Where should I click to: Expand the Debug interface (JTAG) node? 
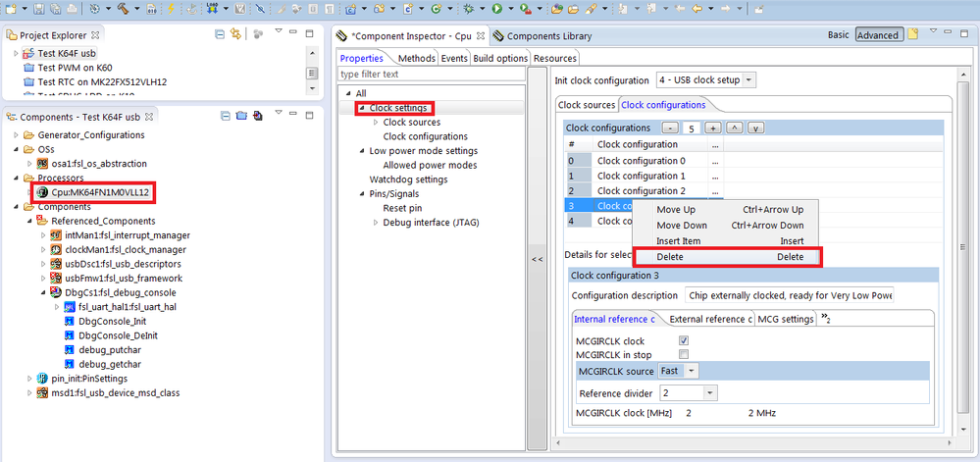pyautogui.click(x=376, y=222)
